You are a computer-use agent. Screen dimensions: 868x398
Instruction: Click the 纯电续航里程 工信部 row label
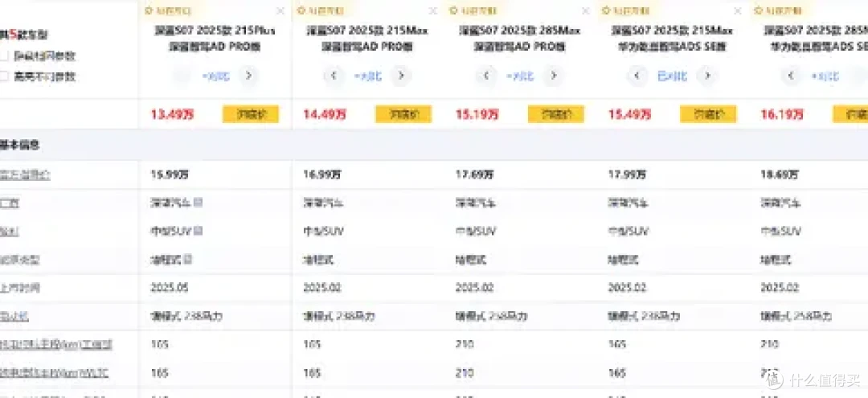(55, 344)
